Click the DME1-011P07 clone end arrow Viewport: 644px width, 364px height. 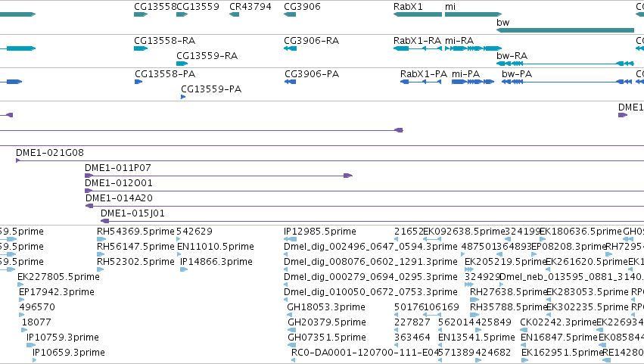(x=348, y=176)
